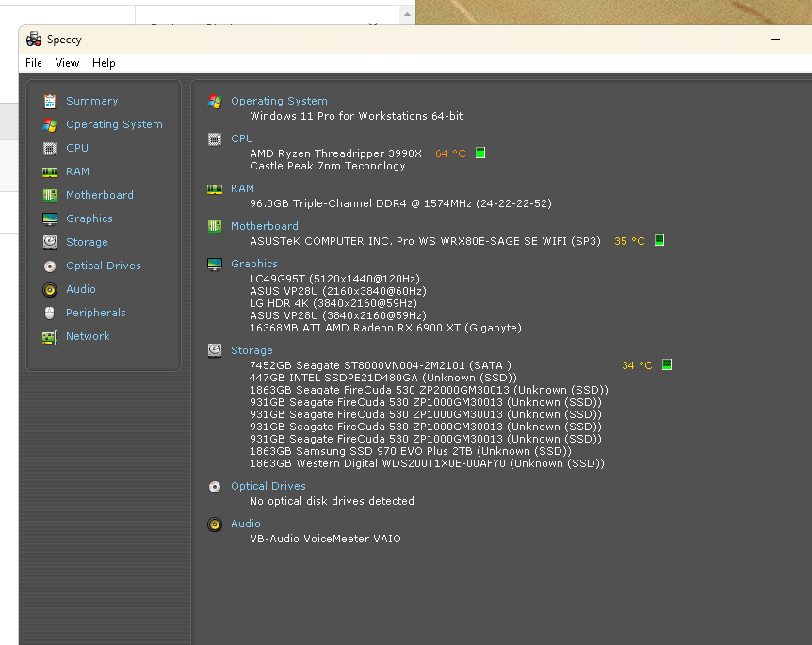Click the Speccy app icon in title bar
The width and height of the screenshot is (812, 645).
(x=34, y=40)
